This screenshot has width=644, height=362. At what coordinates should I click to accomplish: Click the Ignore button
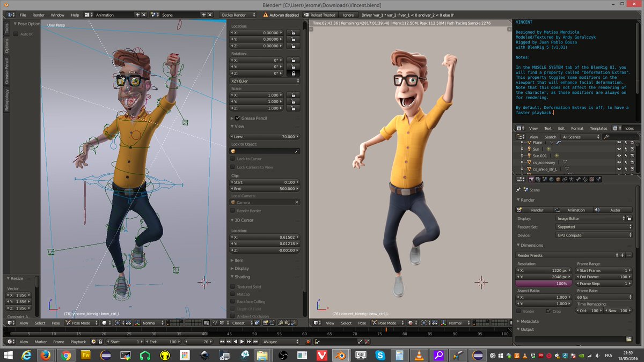[x=348, y=15]
